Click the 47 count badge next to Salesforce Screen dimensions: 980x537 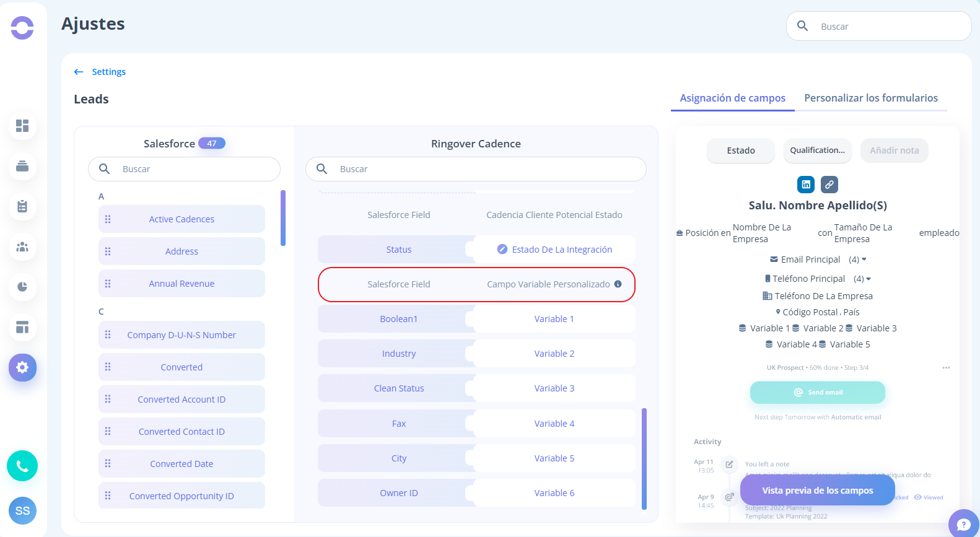(212, 143)
